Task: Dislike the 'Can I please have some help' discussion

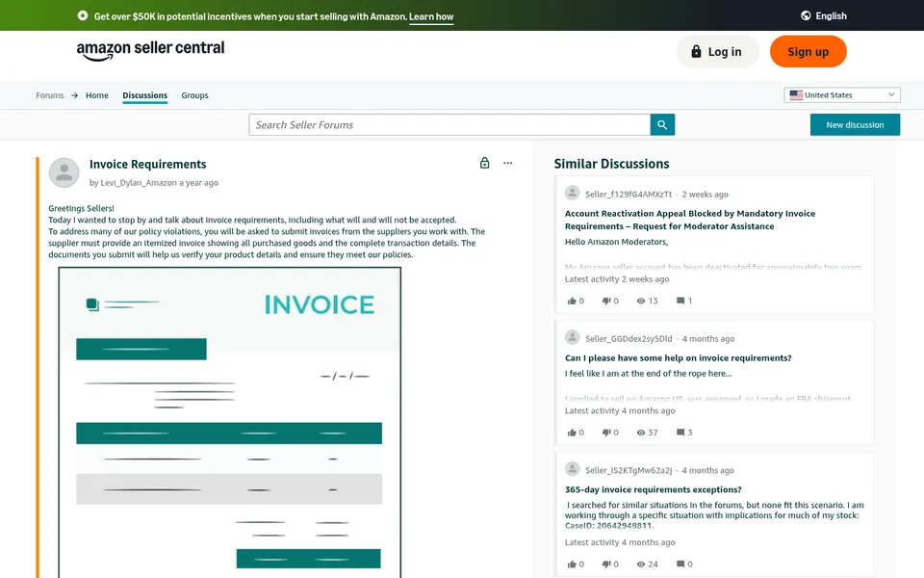Action: (x=605, y=433)
